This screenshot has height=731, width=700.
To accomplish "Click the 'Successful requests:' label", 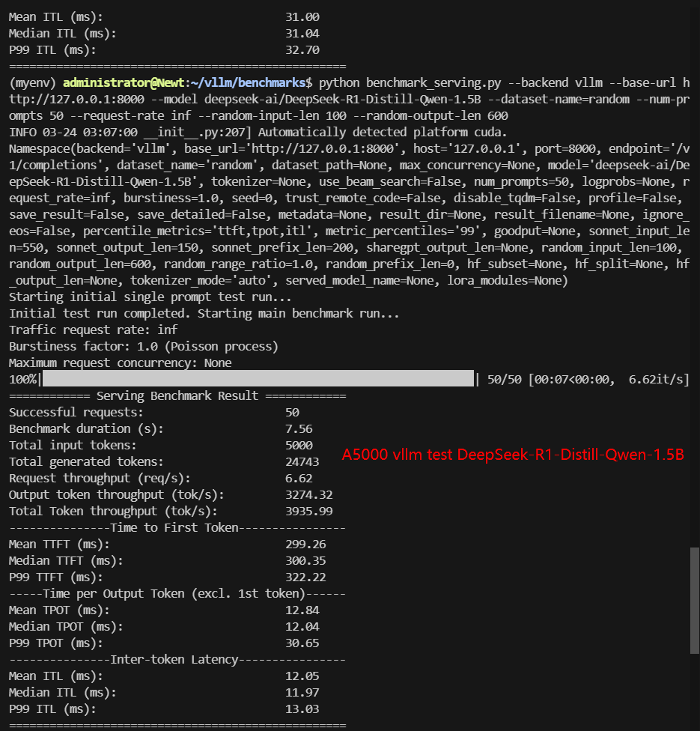I will pyautogui.click(x=76, y=412).
